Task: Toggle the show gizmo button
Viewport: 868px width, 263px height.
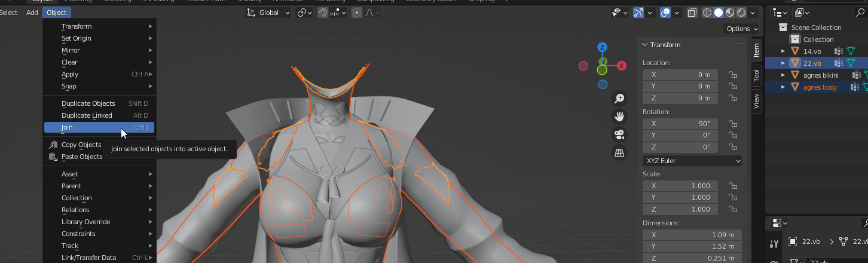Action: coord(638,13)
